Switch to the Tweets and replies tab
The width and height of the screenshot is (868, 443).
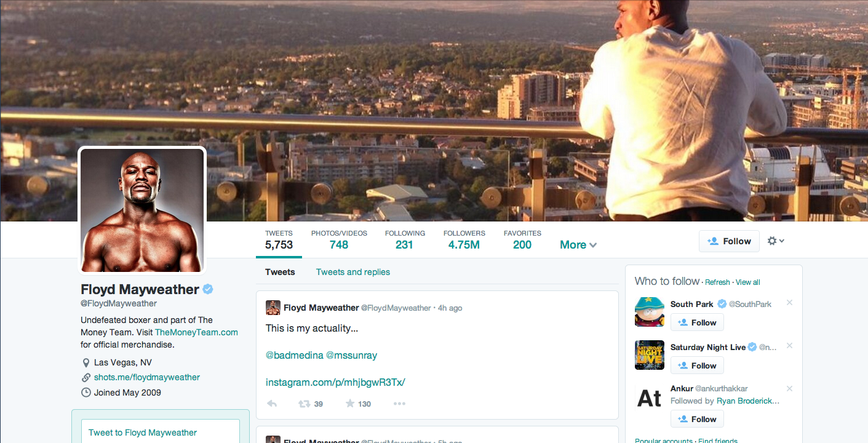[x=352, y=272]
